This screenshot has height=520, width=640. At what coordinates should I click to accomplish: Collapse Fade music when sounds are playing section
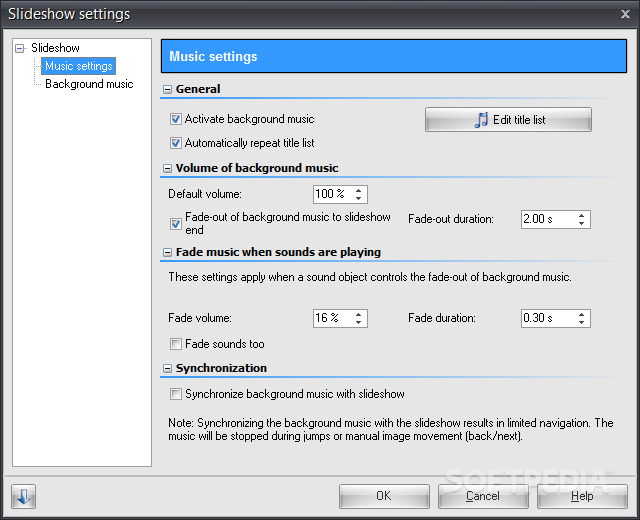click(x=167, y=253)
